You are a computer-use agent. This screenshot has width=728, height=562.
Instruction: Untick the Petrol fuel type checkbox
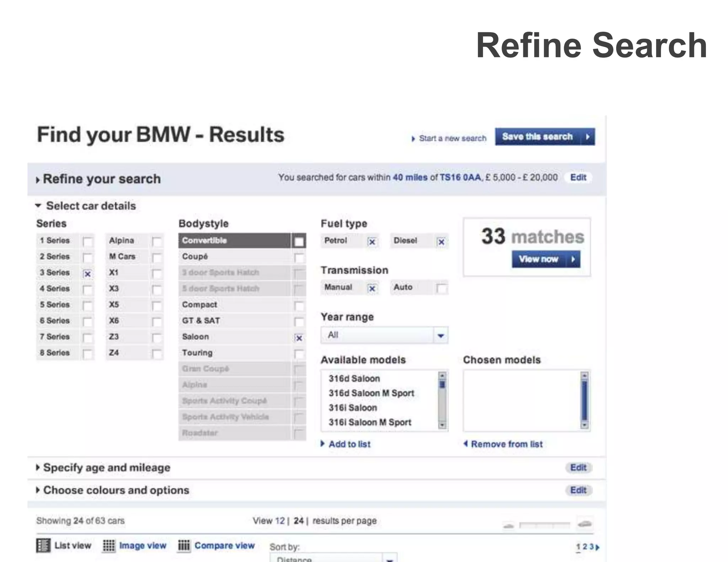[372, 242]
